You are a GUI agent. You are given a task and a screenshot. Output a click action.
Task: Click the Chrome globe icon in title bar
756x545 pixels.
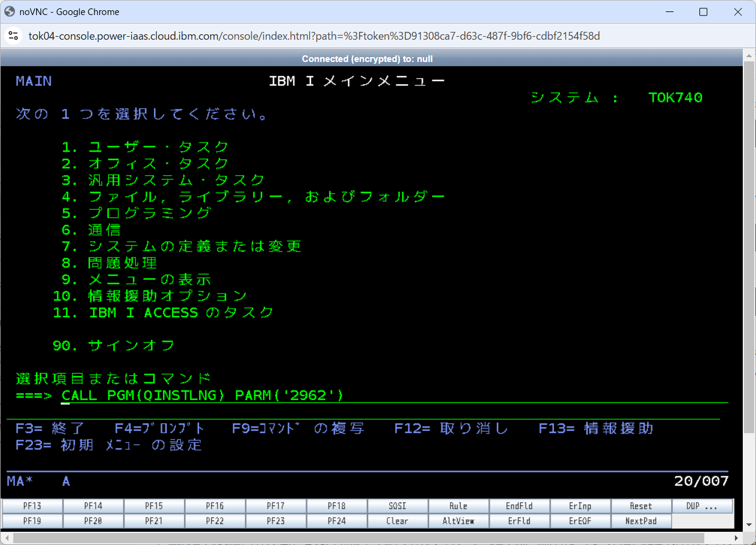point(10,11)
